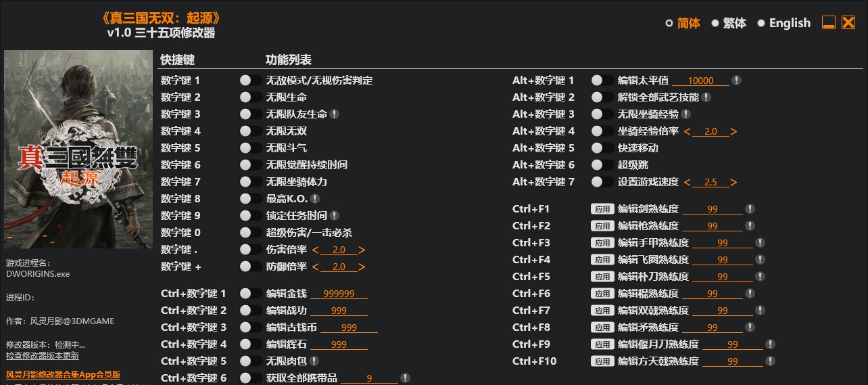Decrease 伤害倍率 with left arrow
Image resolution: width=868 pixels, height=385 pixels.
pos(316,250)
